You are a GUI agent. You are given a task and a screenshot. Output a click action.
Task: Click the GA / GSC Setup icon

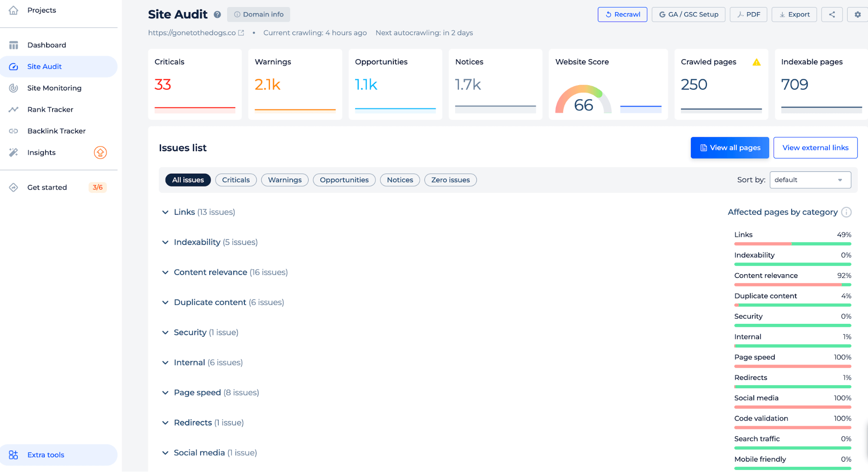(x=688, y=14)
